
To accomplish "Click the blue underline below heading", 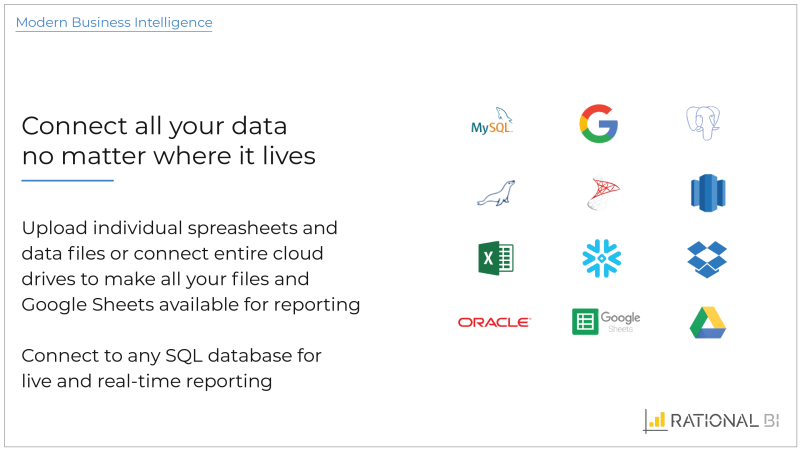I will 67,180.
